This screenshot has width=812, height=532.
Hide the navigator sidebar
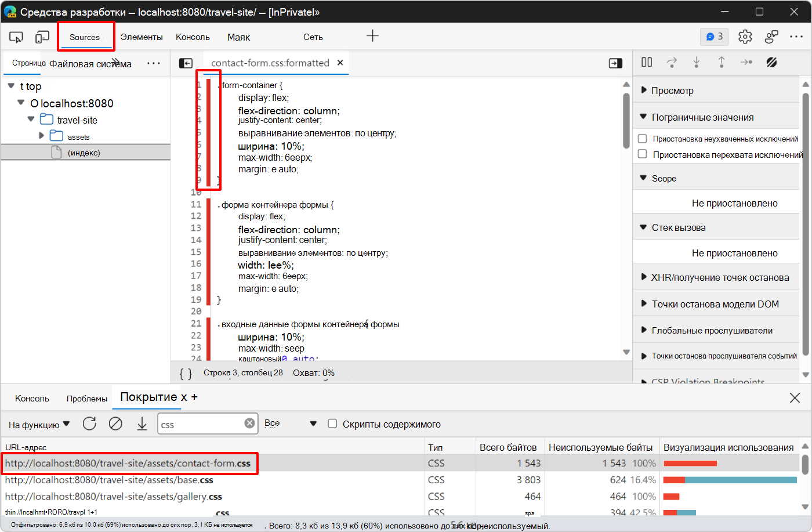tap(186, 63)
